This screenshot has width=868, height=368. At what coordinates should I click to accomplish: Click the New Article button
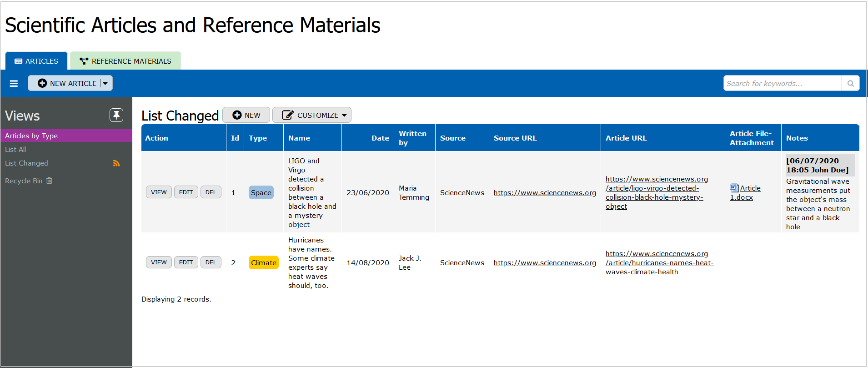[67, 84]
